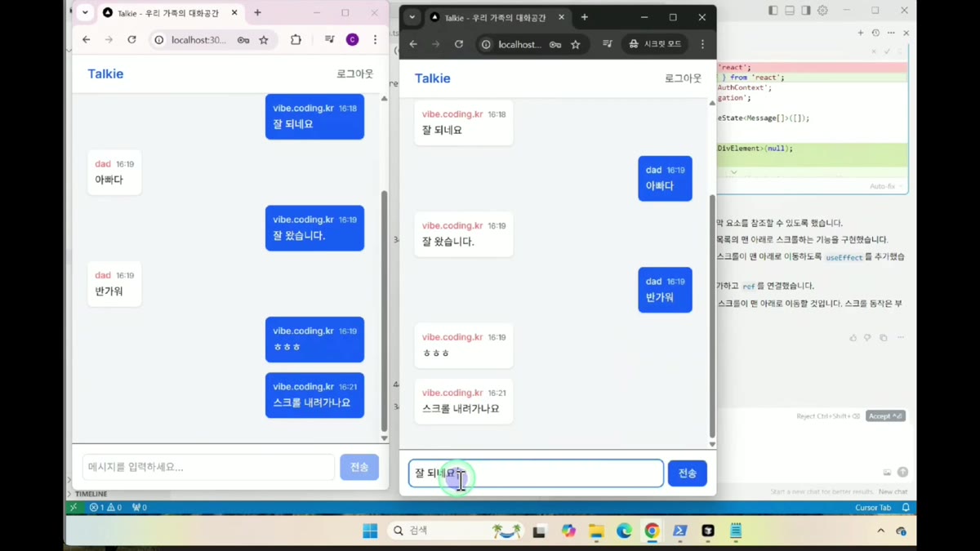Close the Cursor chat panel
Screen dimensions: 980x551
(906, 33)
